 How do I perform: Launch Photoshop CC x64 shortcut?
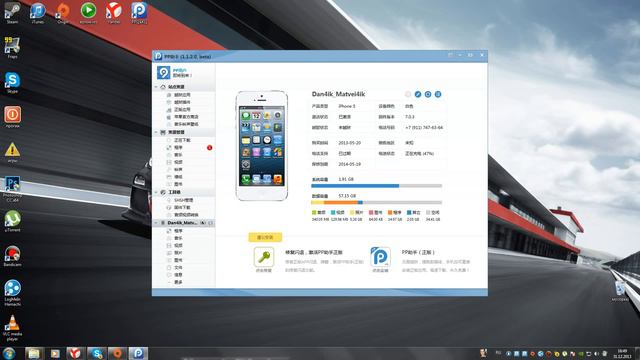12,189
